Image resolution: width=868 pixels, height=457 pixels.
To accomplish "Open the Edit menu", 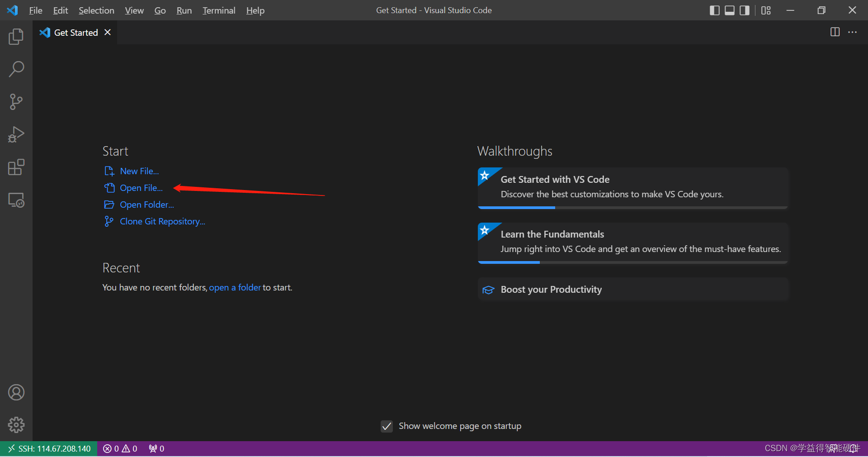I will [x=61, y=10].
